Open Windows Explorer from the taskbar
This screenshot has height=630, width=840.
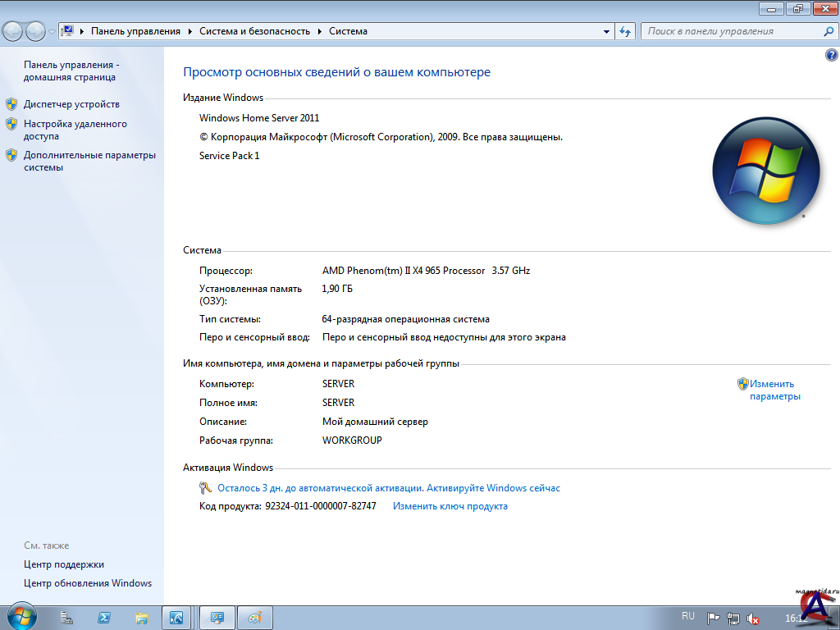(x=141, y=618)
